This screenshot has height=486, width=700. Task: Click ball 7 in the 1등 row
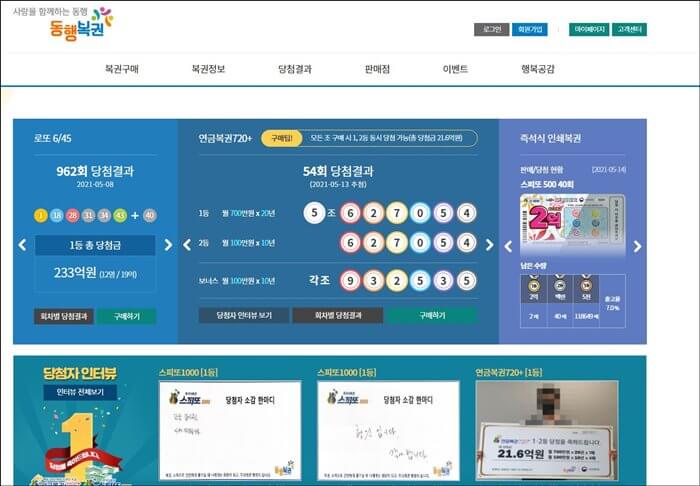coord(397,213)
